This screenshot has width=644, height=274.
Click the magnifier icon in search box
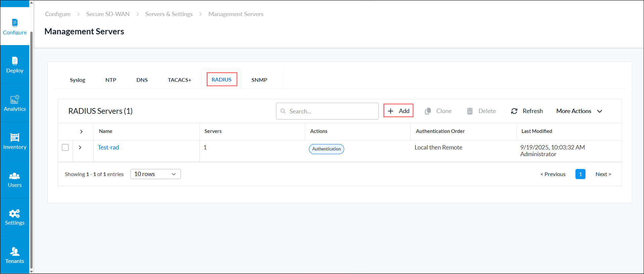[x=283, y=111]
